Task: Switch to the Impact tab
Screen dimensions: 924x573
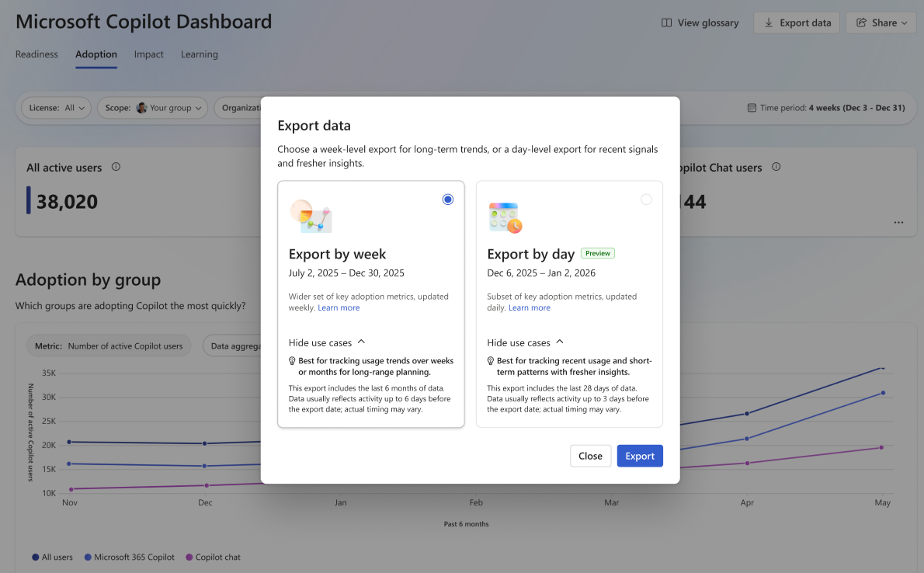Action: click(148, 54)
